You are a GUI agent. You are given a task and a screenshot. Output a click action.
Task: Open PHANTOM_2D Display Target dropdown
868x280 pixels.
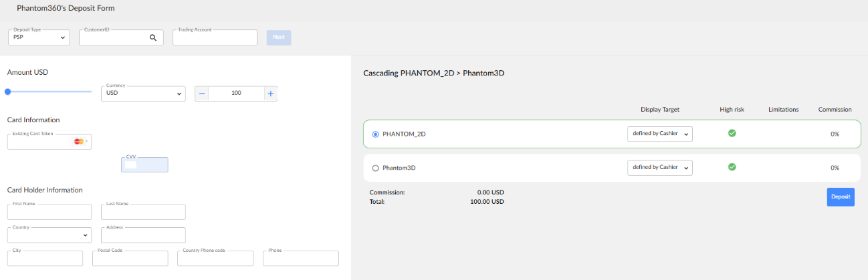(659, 134)
